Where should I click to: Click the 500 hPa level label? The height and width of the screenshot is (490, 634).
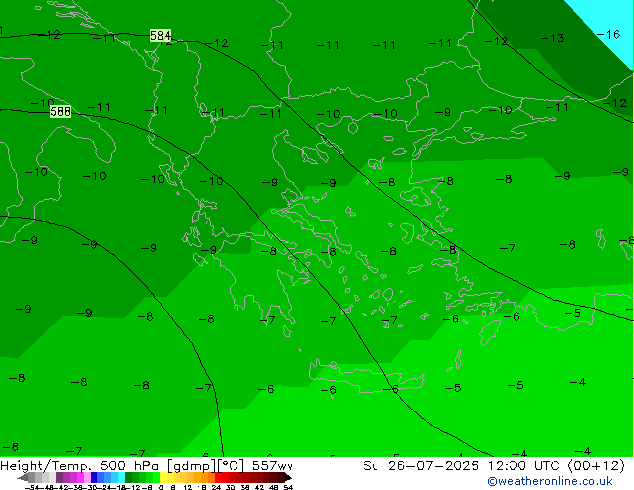131,466
